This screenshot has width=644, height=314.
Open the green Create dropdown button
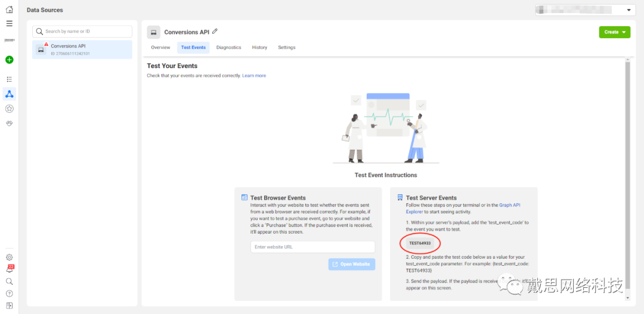pos(614,32)
